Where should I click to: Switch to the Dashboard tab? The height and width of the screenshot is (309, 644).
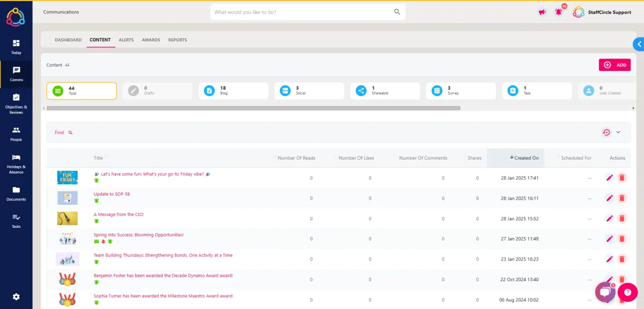pos(68,40)
